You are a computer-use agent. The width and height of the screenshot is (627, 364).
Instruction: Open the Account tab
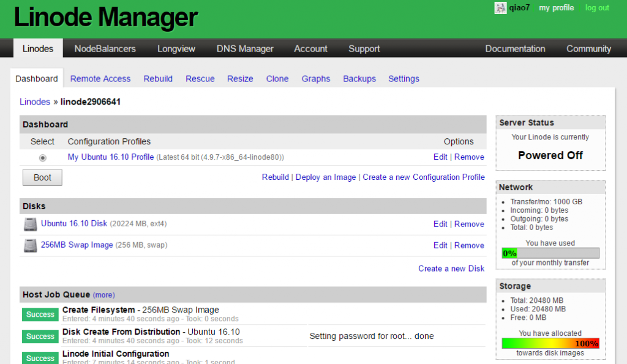click(310, 49)
